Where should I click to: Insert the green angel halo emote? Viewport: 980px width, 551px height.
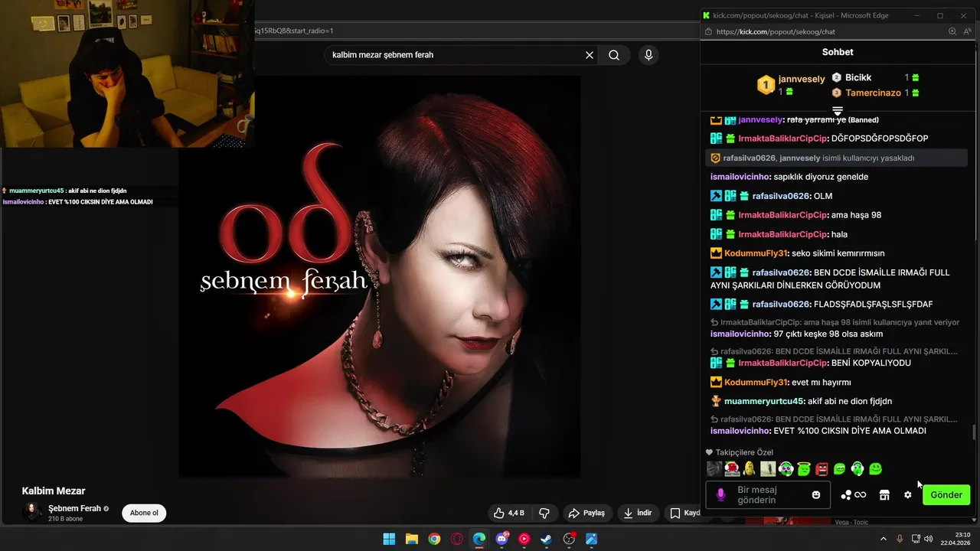point(804,468)
